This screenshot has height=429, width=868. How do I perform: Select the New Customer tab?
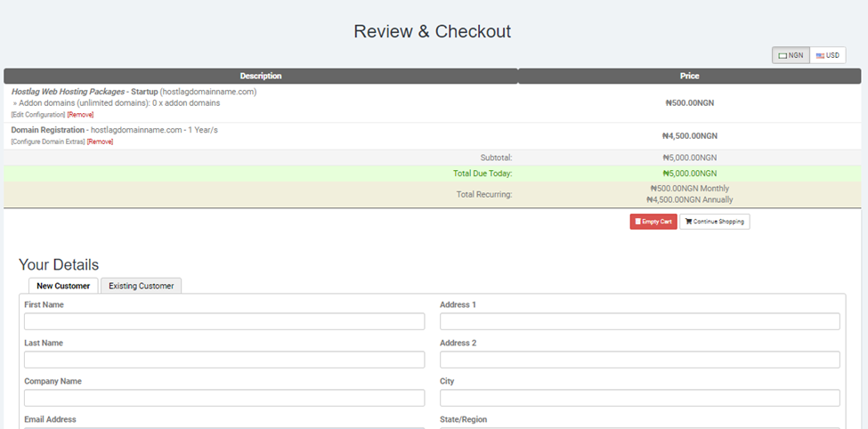tap(63, 286)
